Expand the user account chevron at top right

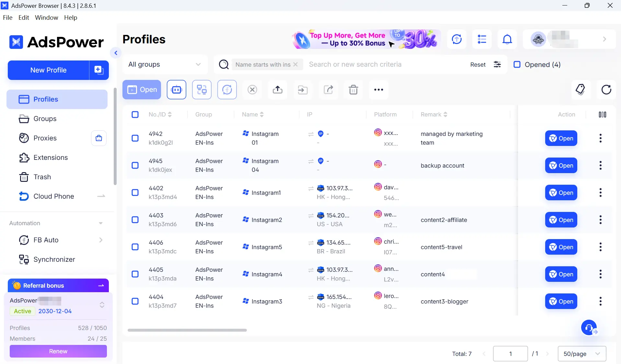coord(604,39)
